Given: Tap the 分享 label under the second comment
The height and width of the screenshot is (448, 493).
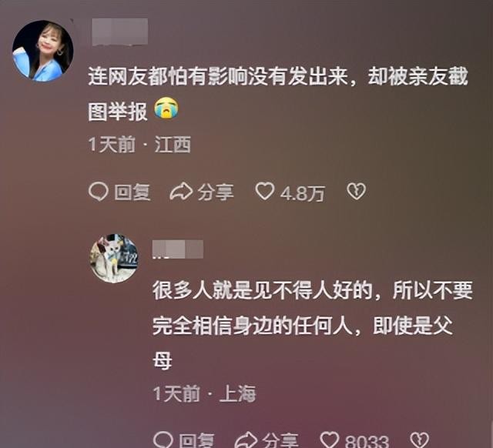Looking at the screenshot, I should (280, 440).
